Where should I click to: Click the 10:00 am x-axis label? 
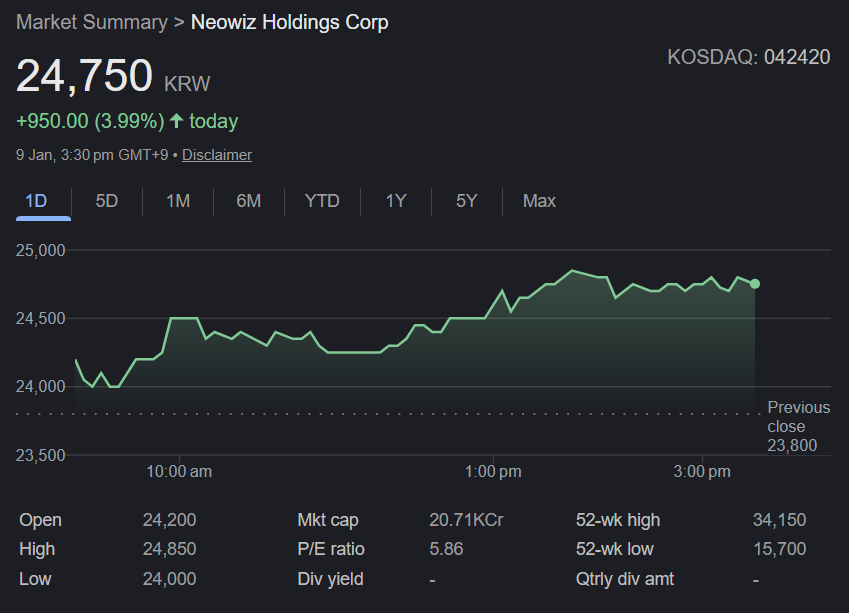coord(179,472)
